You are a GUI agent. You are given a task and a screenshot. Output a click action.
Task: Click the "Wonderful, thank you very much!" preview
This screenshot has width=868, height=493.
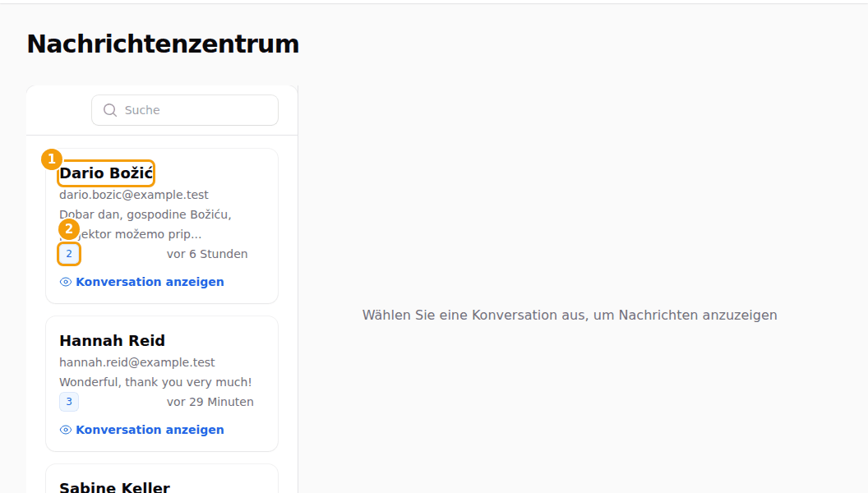(x=155, y=382)
